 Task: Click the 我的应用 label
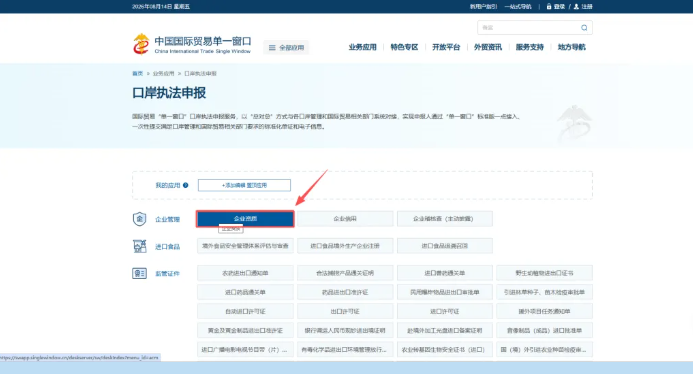[x=168, y=185]
